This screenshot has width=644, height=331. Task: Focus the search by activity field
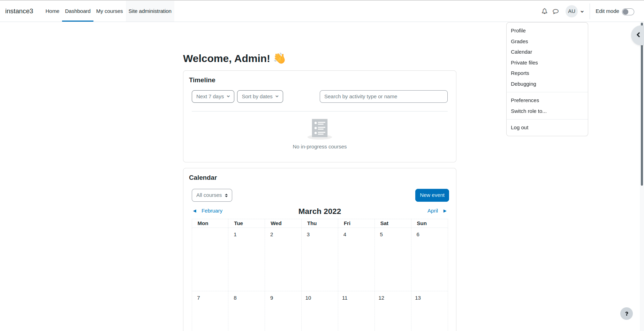click(x=384, y=97)
